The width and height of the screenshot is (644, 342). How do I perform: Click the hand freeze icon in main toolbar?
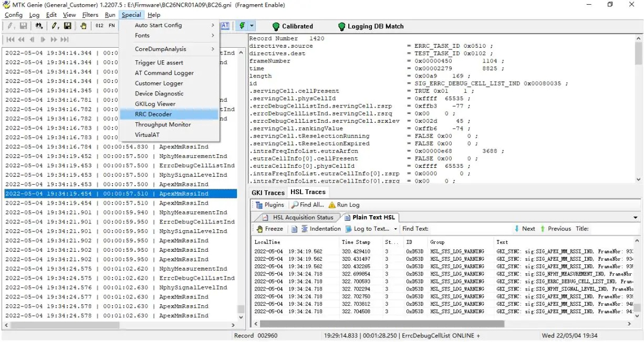(83, 26)
